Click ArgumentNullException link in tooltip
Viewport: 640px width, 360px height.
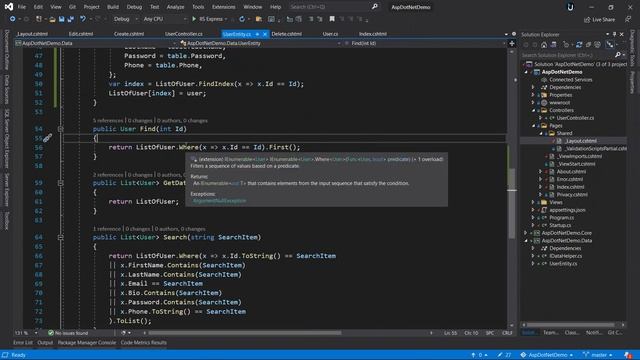point(220,201)
